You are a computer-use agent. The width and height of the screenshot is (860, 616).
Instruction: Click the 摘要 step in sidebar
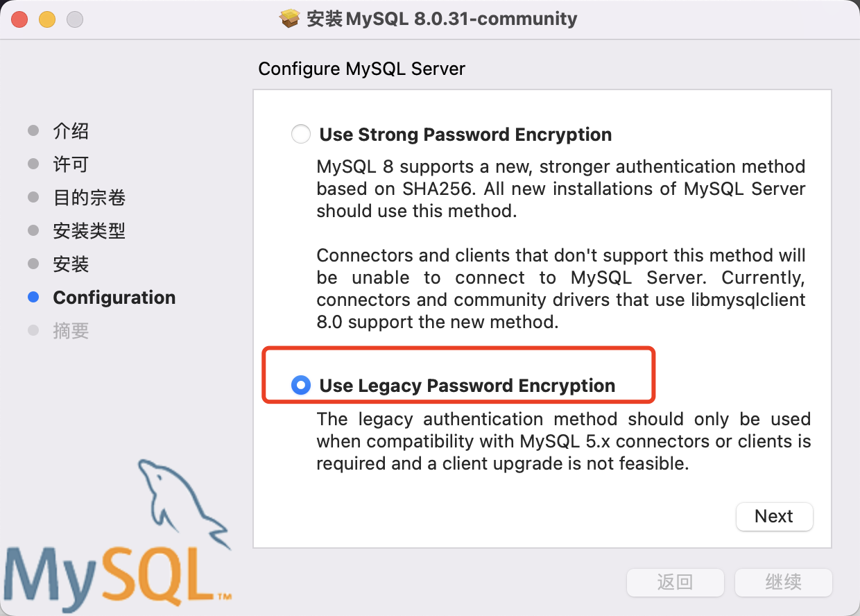pyautogui.click(x=71, y=331)
